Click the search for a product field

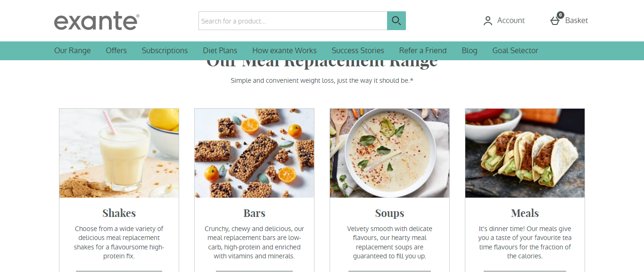pos(293,21)
